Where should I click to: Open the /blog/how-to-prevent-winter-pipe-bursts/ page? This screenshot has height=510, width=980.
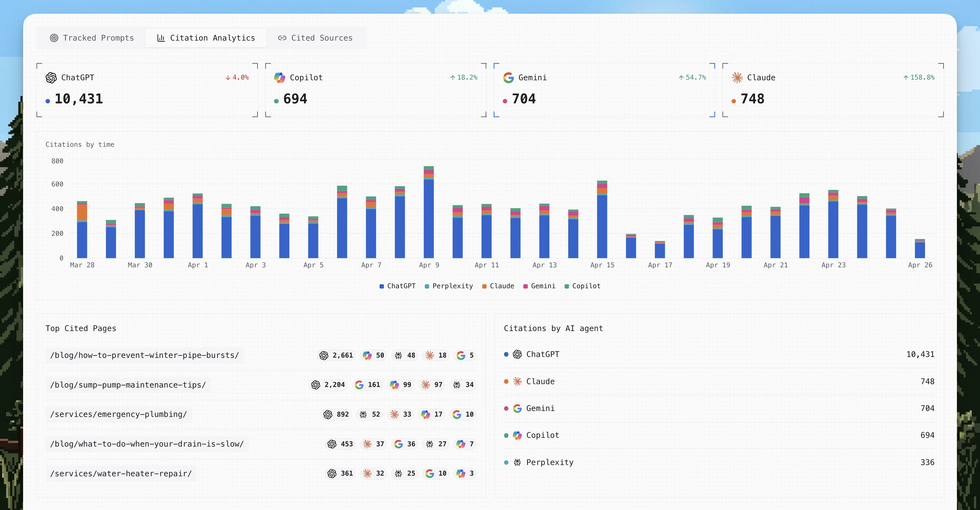coord(145,355)
